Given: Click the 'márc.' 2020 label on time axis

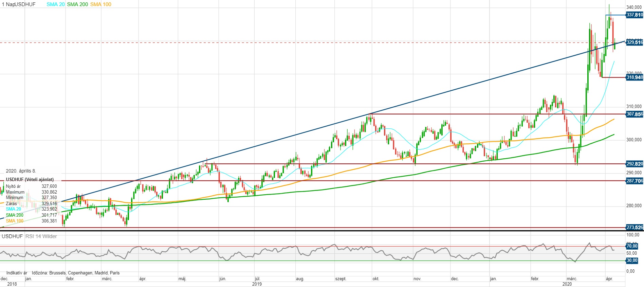Looking at the screenshot, I should (x=572, y=279).
